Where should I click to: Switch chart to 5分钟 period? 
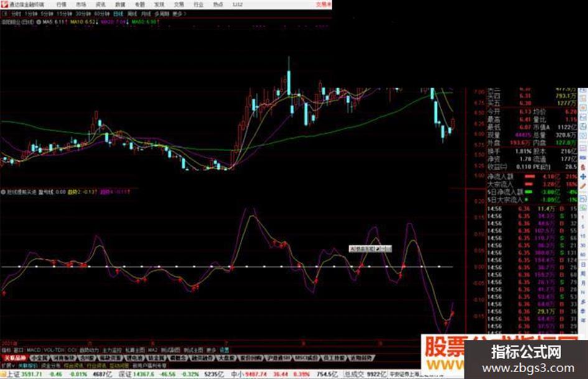point(47,14)
